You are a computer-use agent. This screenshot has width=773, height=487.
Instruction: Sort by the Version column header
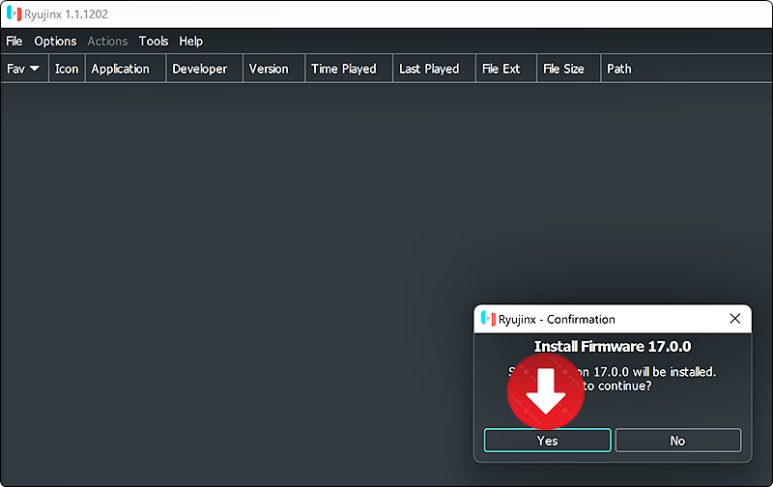coord(268,69)
